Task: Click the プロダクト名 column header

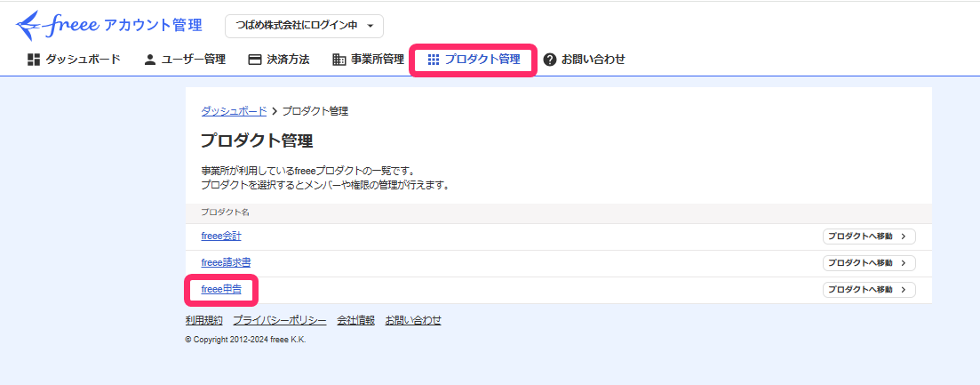Action: point(225,213)
